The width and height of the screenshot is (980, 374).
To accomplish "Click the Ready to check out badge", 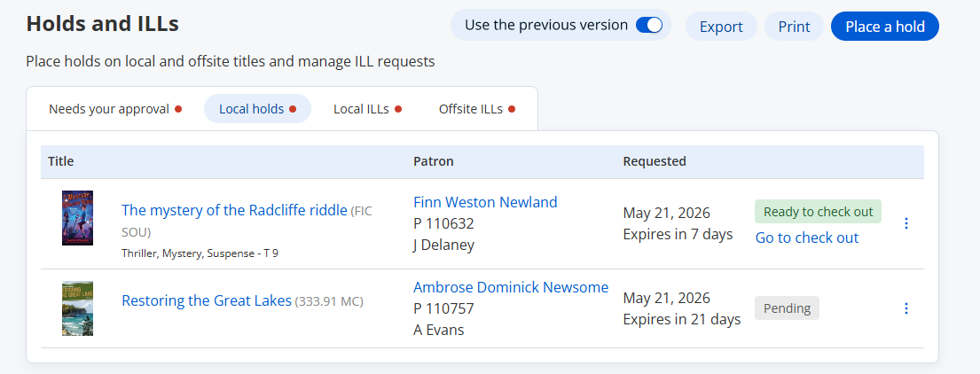I will tap(818, 212).
